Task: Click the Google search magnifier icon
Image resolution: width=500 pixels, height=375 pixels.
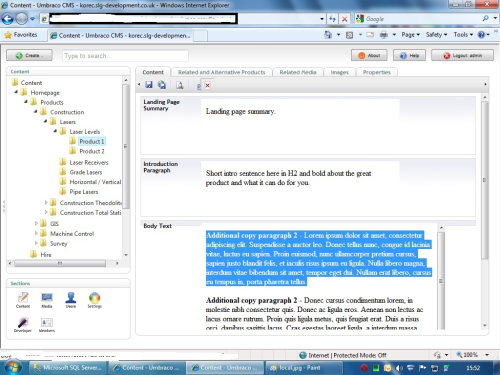Action: [486, 19]
